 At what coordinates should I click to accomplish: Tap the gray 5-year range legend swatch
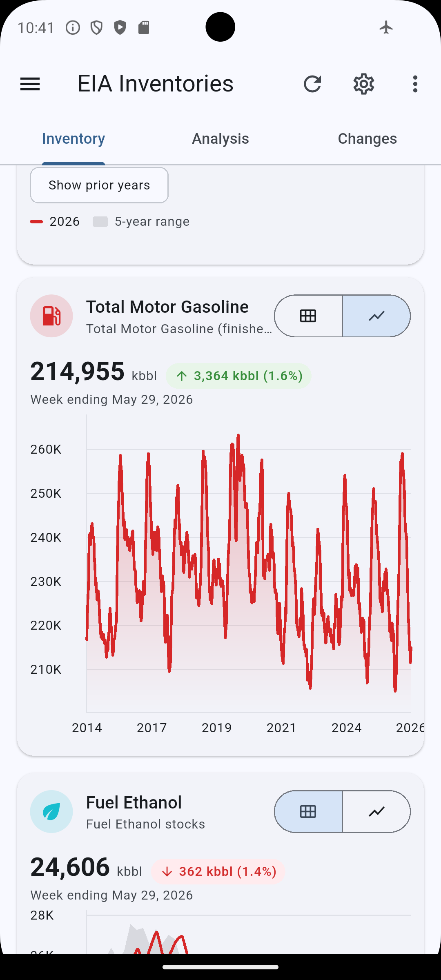(x=100, y=222)
